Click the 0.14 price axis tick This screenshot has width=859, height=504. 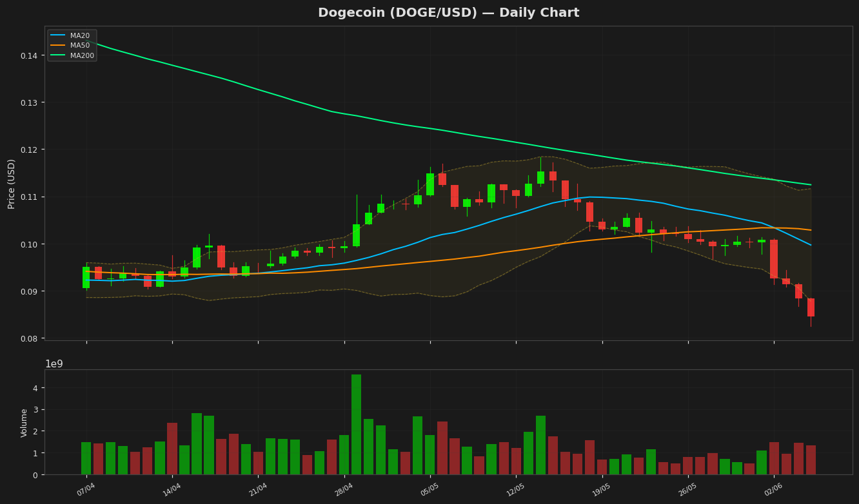[29, 55]
